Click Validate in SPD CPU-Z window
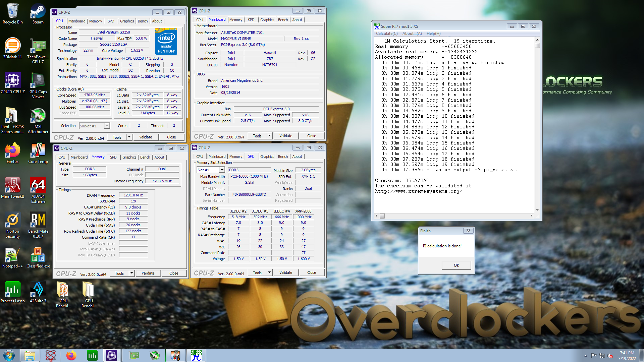The image size is (644, 362). click(x=286, y=273)
